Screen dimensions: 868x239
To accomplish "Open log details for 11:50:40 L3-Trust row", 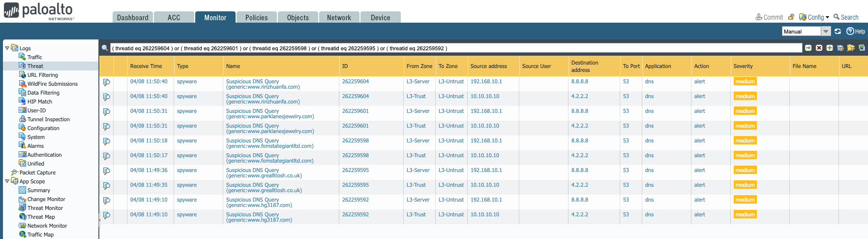I will click(106, 97).
